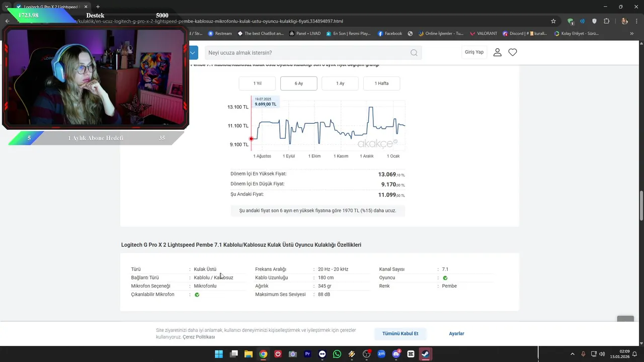The height and width of the screenshot is (362, 644).
Task: Open the 'Online İşlemler - Tu...' bookmark
Action: pos(441,34)
